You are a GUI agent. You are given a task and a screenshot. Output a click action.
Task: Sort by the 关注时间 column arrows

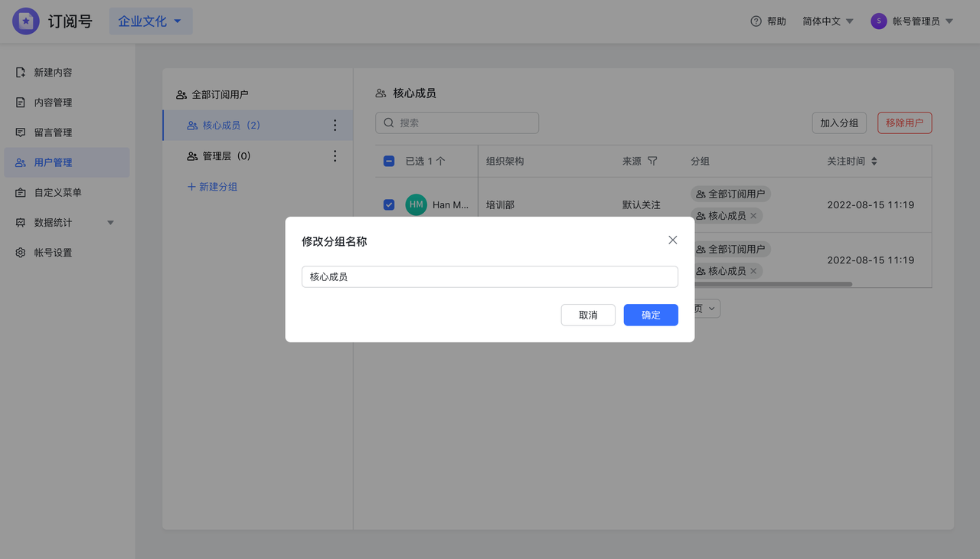click(x=874, y=162)
